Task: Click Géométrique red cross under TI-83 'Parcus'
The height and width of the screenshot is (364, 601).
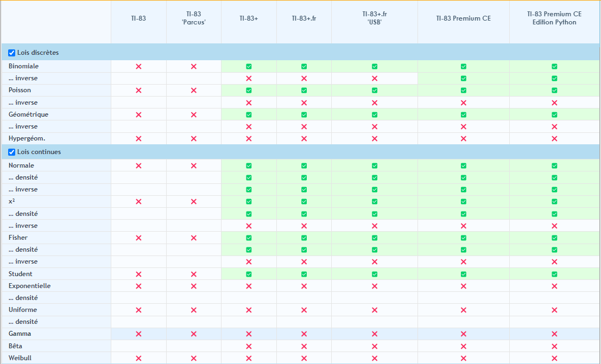Action: pyautogui.click(x=194, y=114)
